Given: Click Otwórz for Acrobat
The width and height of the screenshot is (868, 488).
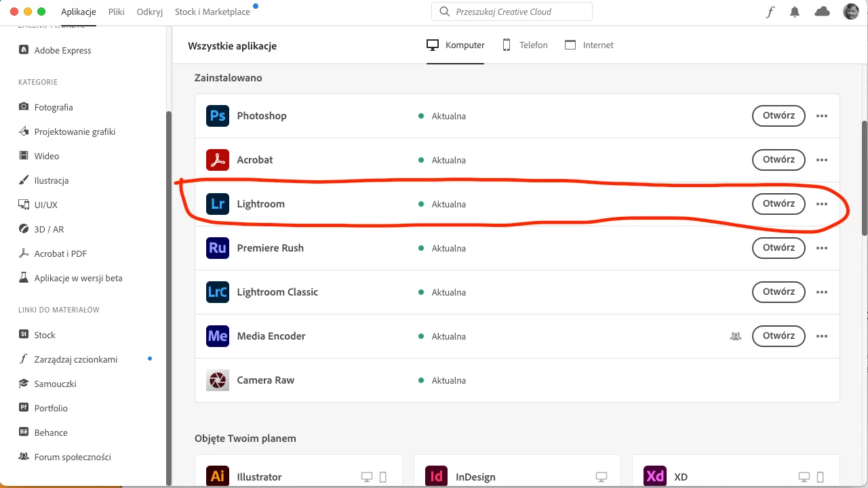Looking at the screenshot, I should point(778,159).
